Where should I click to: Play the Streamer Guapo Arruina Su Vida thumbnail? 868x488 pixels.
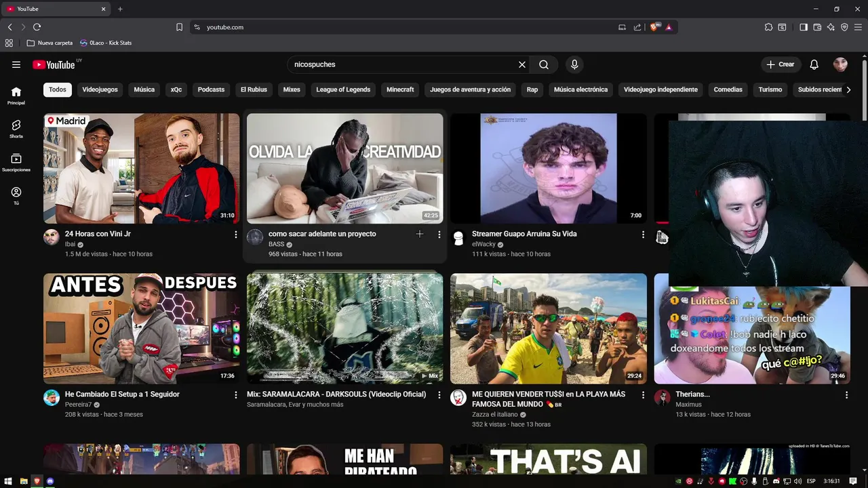tap(549, 168)
